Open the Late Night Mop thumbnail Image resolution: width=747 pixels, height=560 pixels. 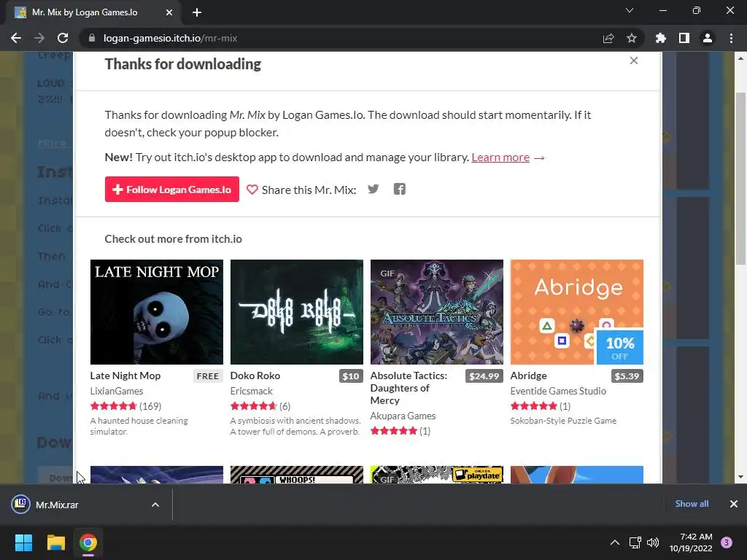[x=157, y=312]
